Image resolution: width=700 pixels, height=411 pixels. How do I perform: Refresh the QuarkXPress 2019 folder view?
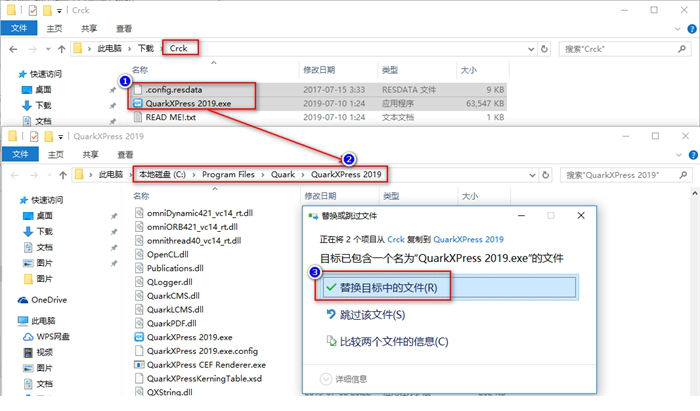(x=546, y=175)
